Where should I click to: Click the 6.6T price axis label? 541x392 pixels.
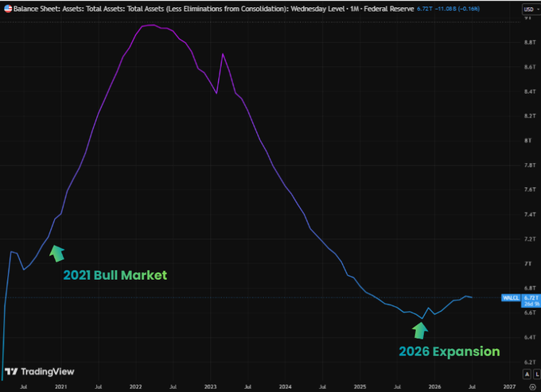[x=530, y=312]
